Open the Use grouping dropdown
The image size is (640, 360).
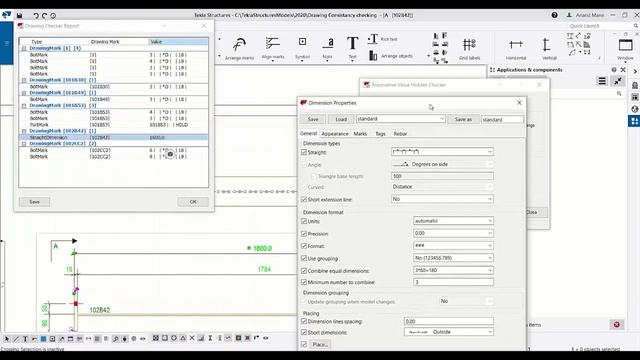pos(453,258)
